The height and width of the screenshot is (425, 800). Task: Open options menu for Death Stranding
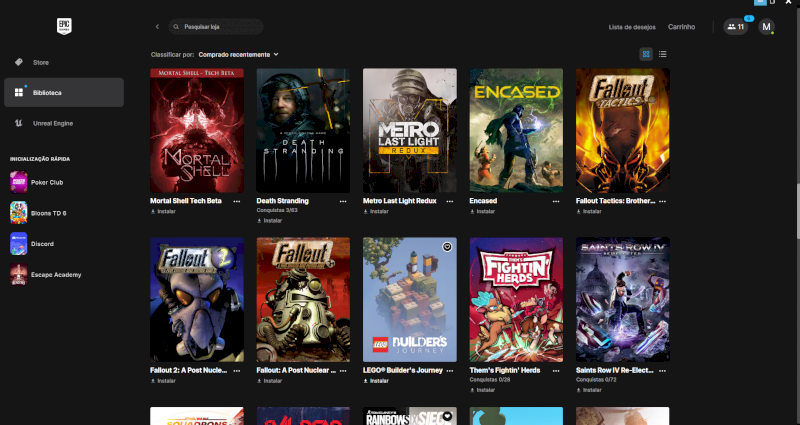tap(343, 201)
